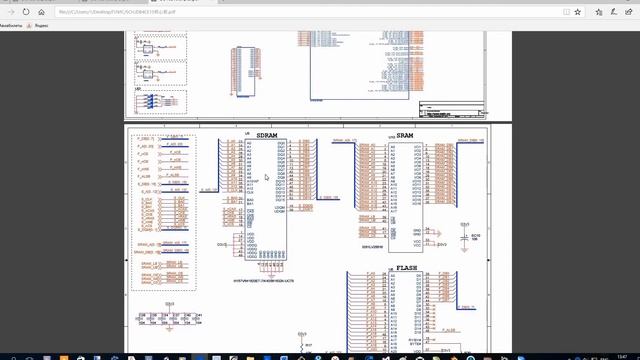The width and height of the screenshot is (640, 360).
Task: Go to the browser home page icon
Action: (41, 12)
